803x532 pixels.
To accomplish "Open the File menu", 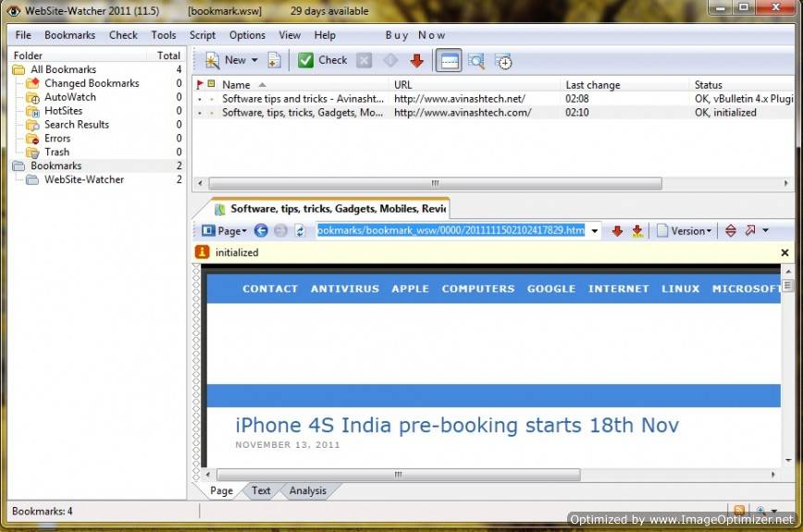I will pyautogui.click(x=23, y=35).
